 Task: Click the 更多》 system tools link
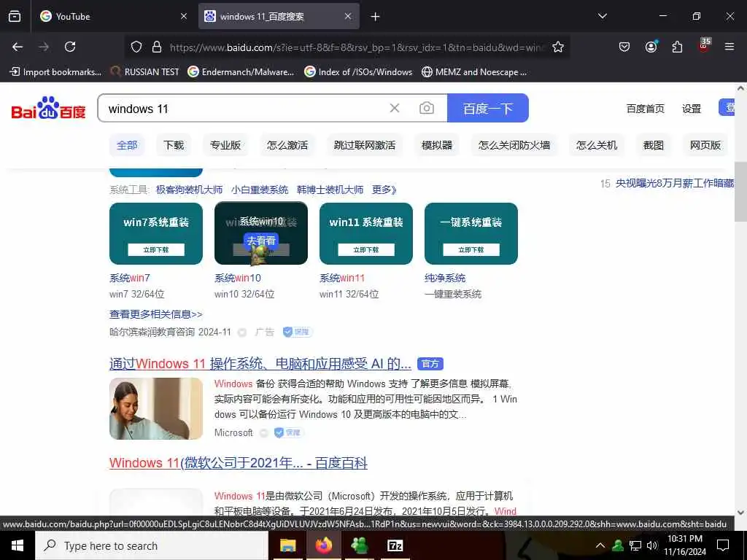tap(384, 190)
